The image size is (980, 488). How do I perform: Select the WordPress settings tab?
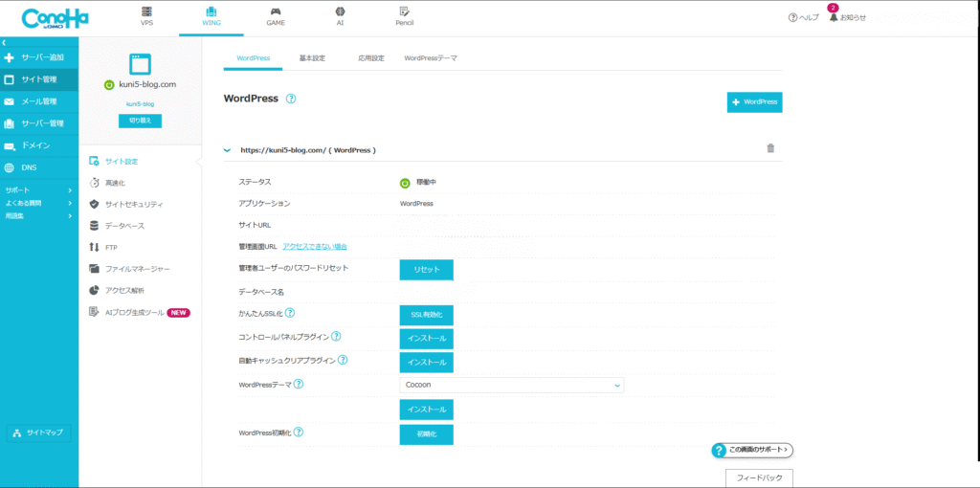tap(253, 58)
